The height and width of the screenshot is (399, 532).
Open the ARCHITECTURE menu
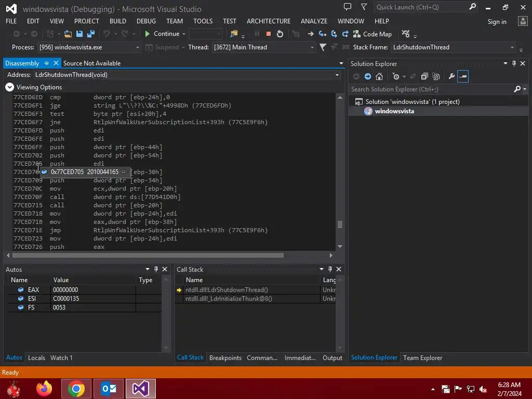(269, 21)
